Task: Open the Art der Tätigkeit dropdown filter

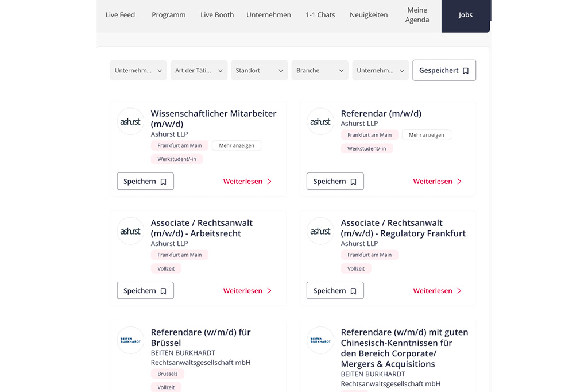Action: tap(199, 70)
